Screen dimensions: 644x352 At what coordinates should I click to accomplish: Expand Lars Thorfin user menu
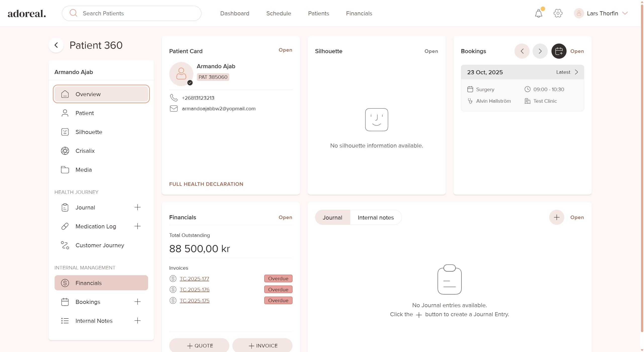(625, 13)
